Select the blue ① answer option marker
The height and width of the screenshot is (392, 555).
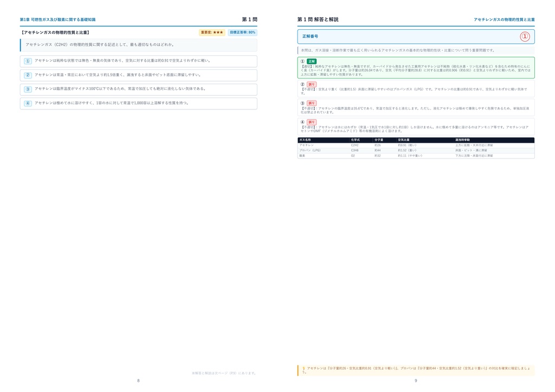(28, 61)
